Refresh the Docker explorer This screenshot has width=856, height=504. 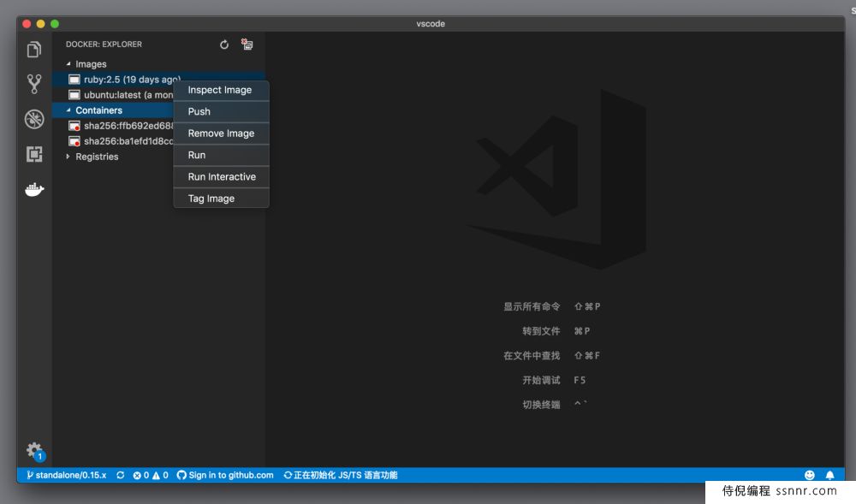(x=223, y=44)
